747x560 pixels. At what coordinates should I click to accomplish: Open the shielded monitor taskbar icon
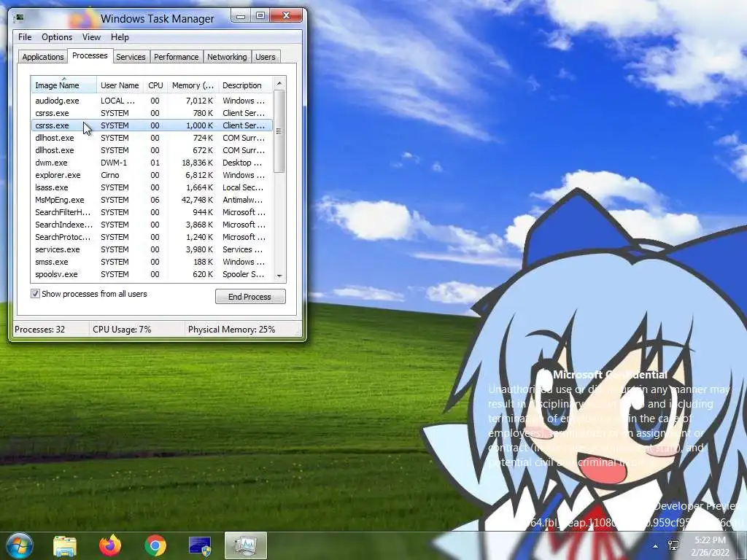pyautogui.click(x=200, y=545)
